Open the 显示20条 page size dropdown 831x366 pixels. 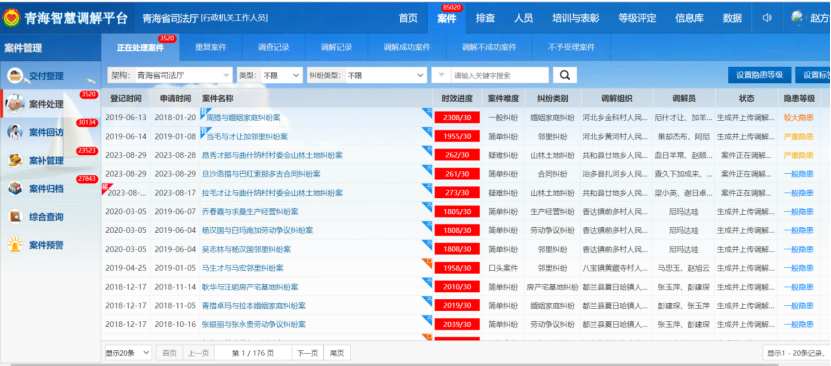128,353
